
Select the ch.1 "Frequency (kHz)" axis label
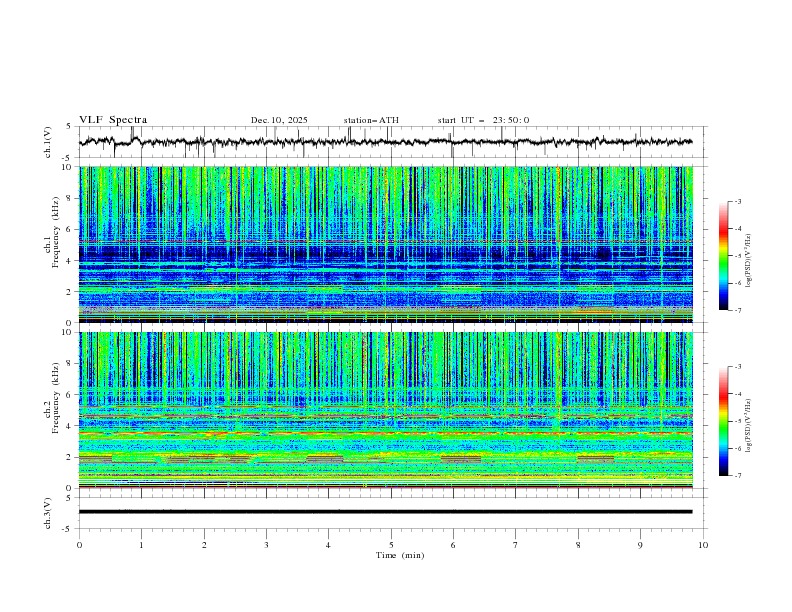(56, 230)
